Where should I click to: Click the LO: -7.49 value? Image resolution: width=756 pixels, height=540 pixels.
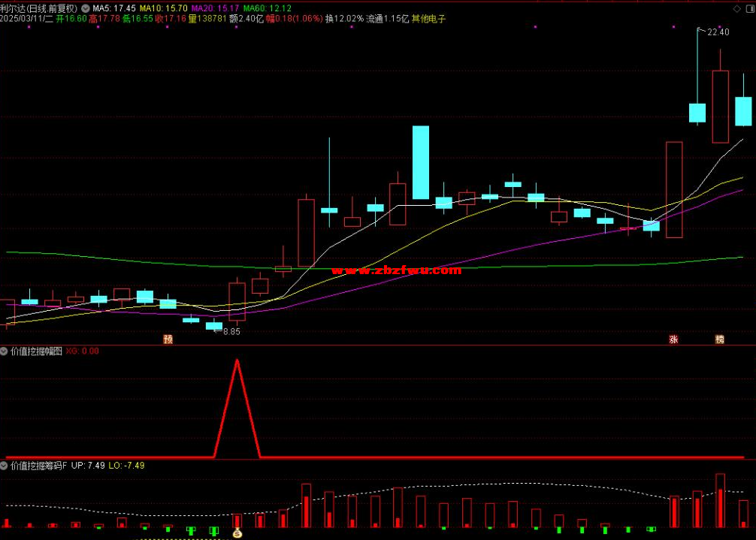(x=126, y=466)
